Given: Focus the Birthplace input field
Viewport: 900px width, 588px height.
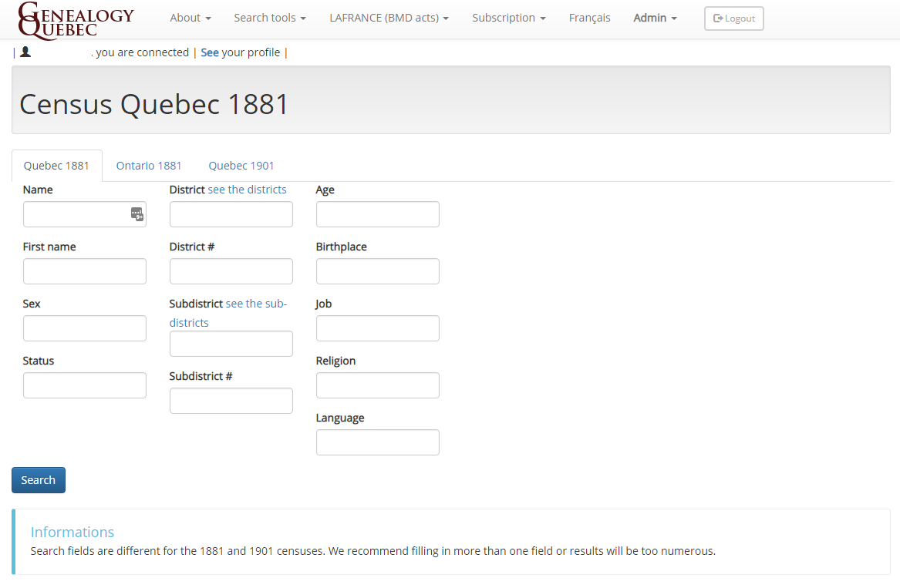Looking at the screenshot, I should (378, 271).
